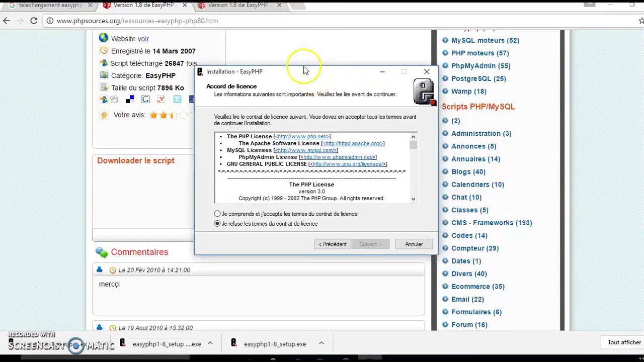The width and height of the screenshot is (644, 362).
Task: Open Blogs (40) category
Action: click(468, 171)
